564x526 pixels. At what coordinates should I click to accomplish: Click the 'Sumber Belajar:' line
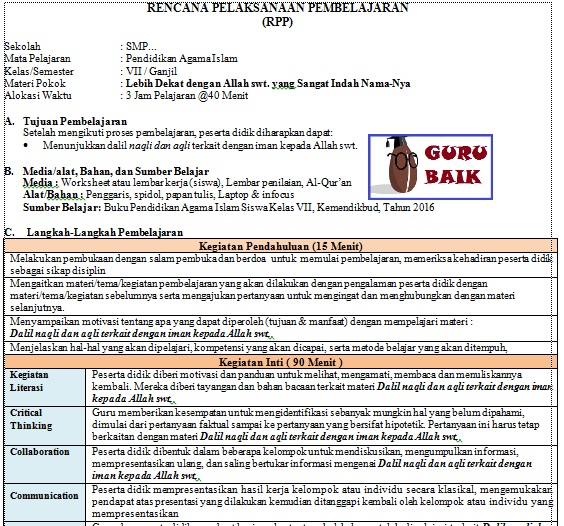(x=228, y=208)
